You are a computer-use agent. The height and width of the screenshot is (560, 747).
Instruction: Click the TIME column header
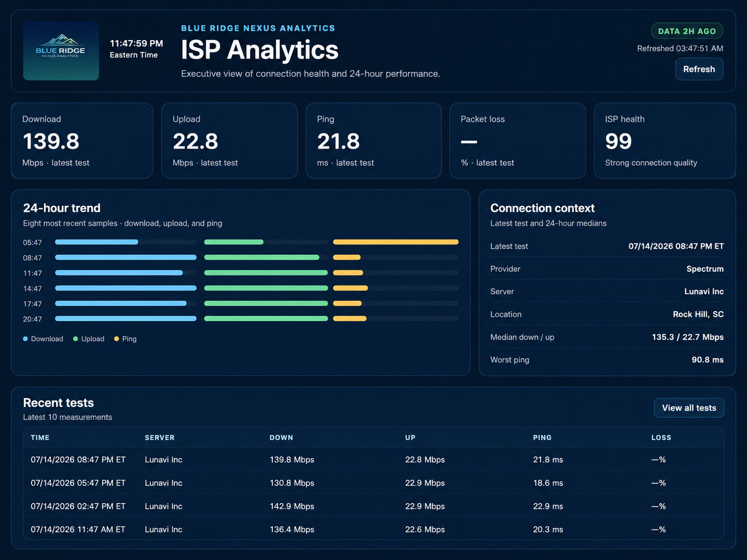(x=40, y=438)
